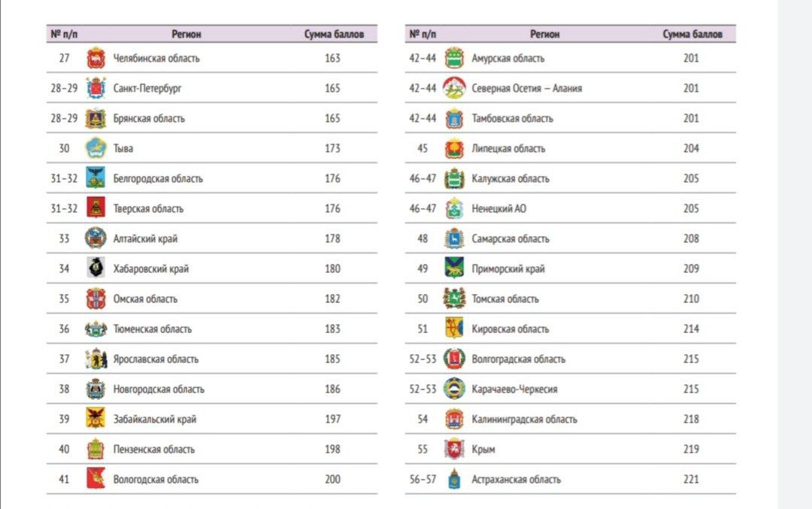Select the Ярославская область region name

tap(156, 359)
